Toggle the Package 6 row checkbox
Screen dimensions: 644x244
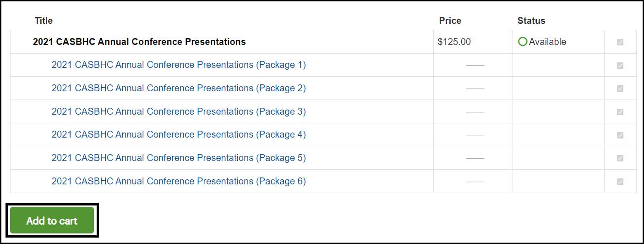tap(620, 182)
